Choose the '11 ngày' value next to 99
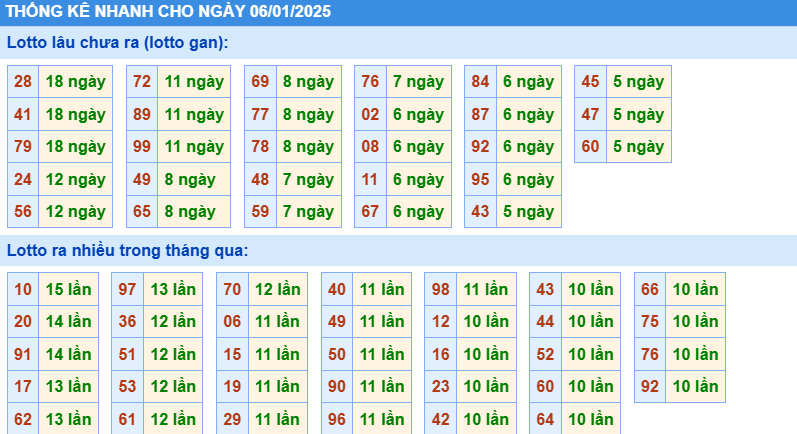The height and width of the screenshot is (434, 797). pyautogui.click(x=194, y=147)
